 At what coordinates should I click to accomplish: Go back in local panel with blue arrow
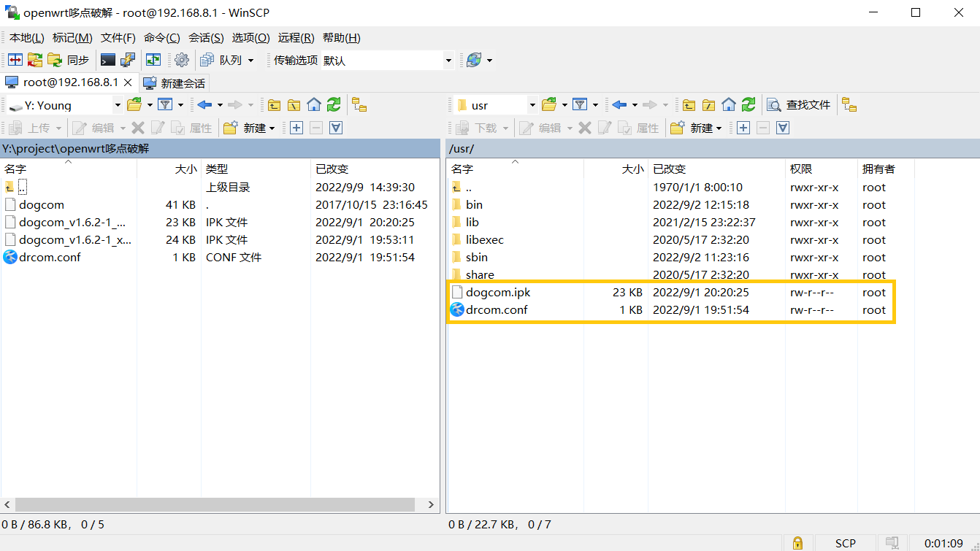[204, 105]
